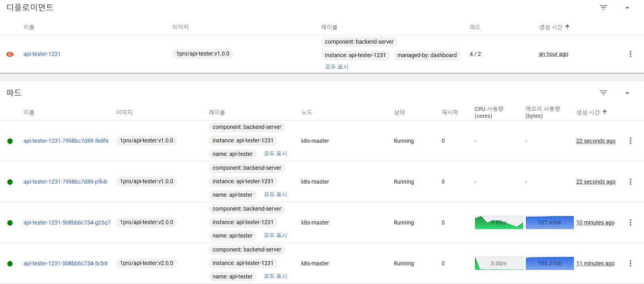Open actions menu for pod 5k8fx

(630, 141)
